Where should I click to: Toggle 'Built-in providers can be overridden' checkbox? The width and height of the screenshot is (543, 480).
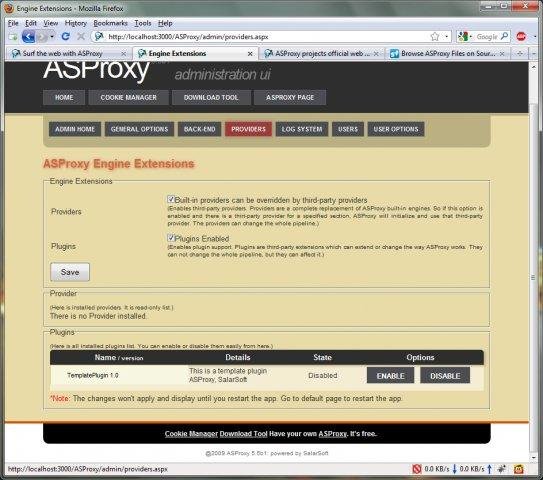click(x=171, y=199)
